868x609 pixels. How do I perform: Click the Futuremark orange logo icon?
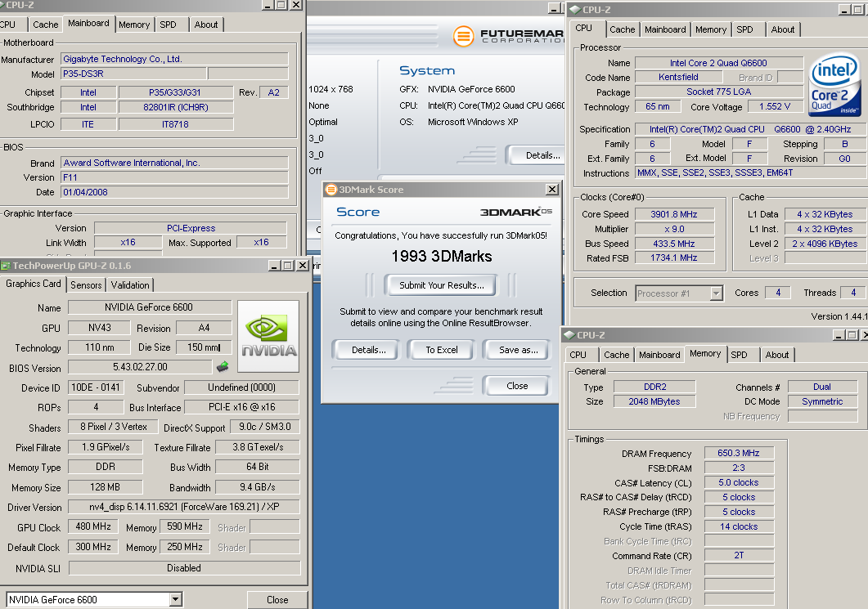[463, 37]
